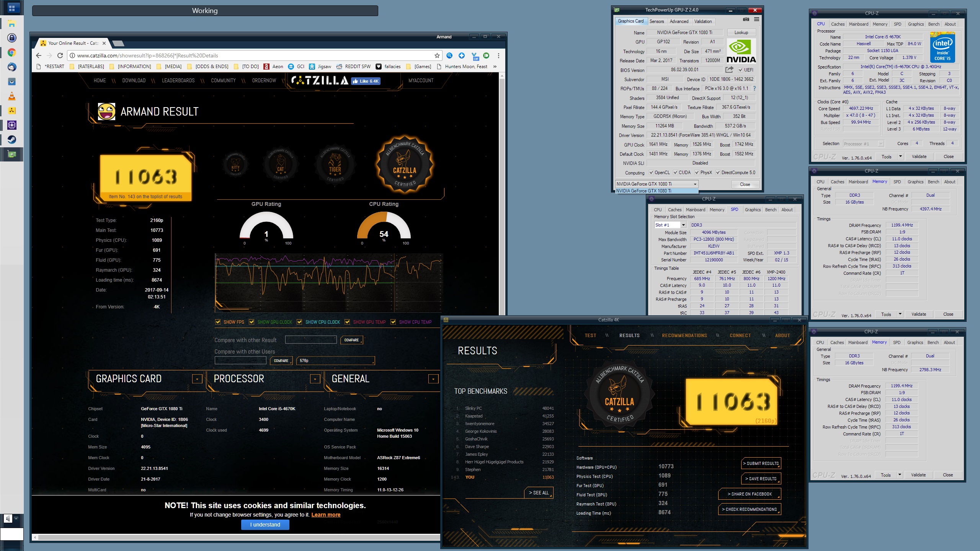Collapse the PROCESSOR section arrow
Viewport: 980px width, 551px height.
pos(315,379)
